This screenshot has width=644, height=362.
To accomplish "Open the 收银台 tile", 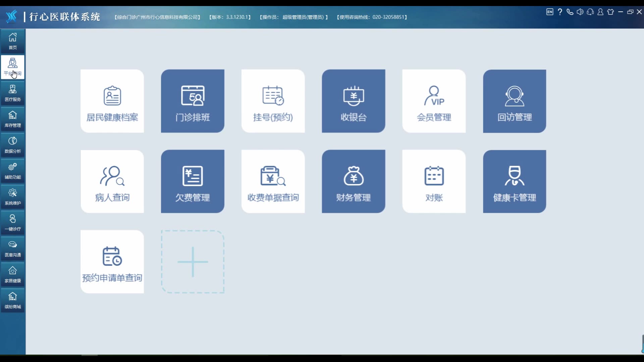I will [354, 101].
